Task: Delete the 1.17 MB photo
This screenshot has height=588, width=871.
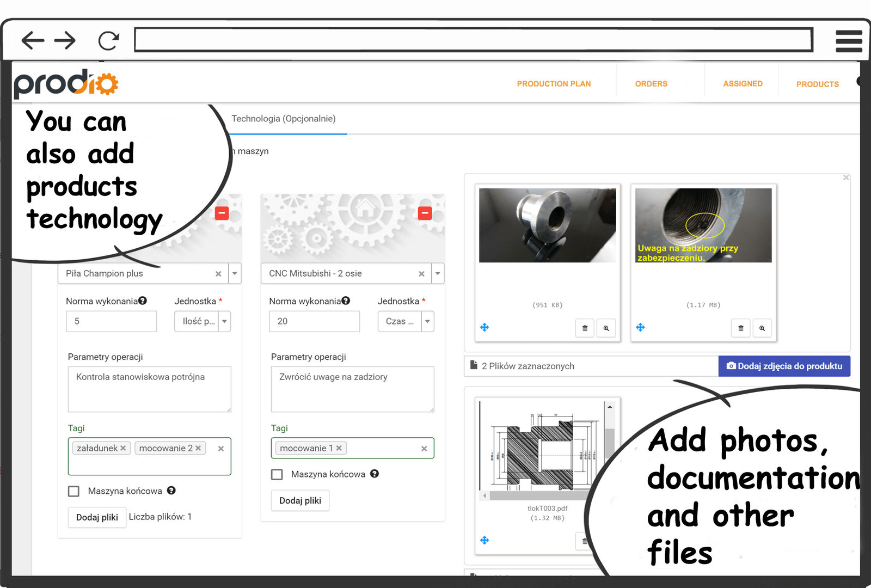Action: (740, 328)
